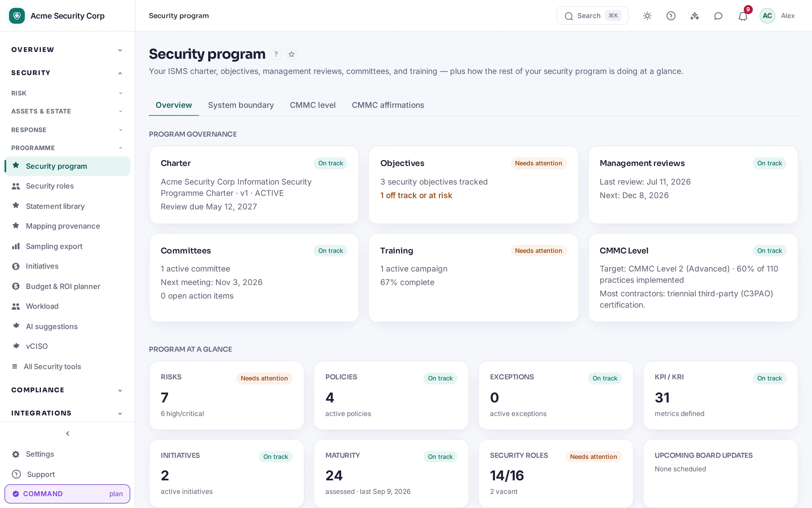Switch to the CMMC affirmations tab

coord(388,105)
